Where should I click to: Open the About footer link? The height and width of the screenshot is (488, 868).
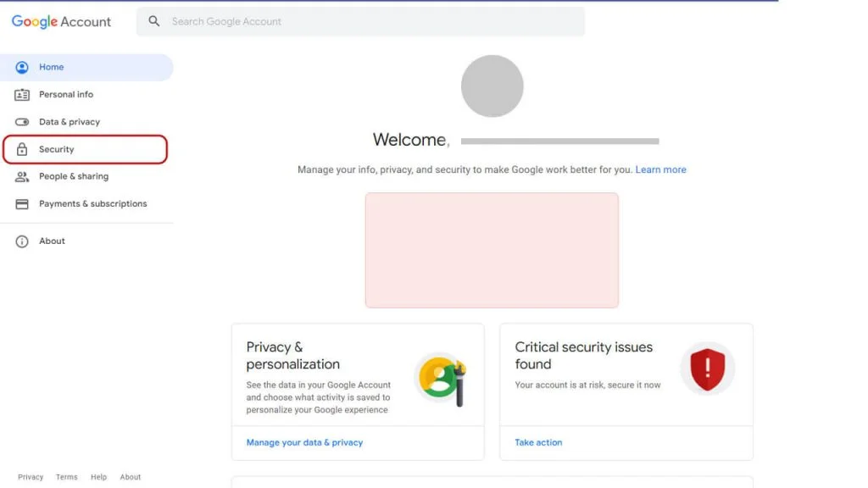pyautogui.click(x=130, y=477)
